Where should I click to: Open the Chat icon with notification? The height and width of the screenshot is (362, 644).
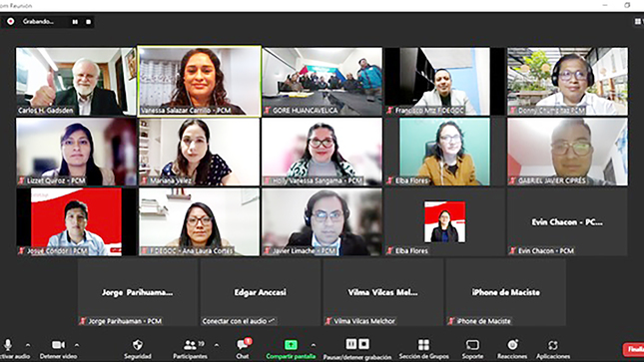[x=243, y=345]
